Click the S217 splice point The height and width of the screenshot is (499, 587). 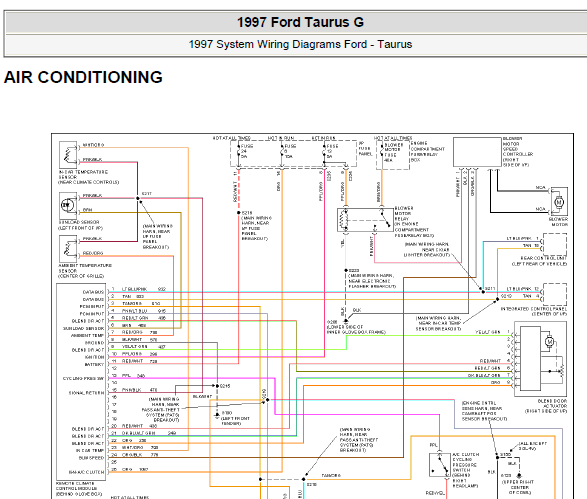137,198
